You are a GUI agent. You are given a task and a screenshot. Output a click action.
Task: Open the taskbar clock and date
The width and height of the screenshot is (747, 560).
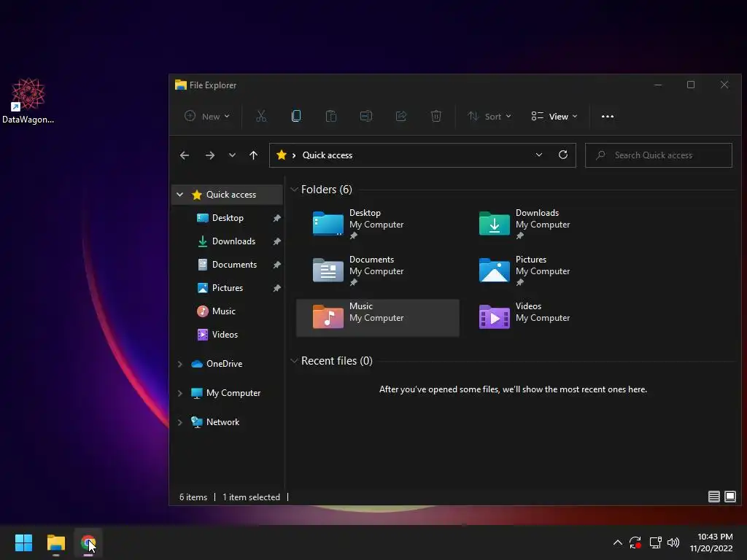pyautogui.click(x=711, y=542)
